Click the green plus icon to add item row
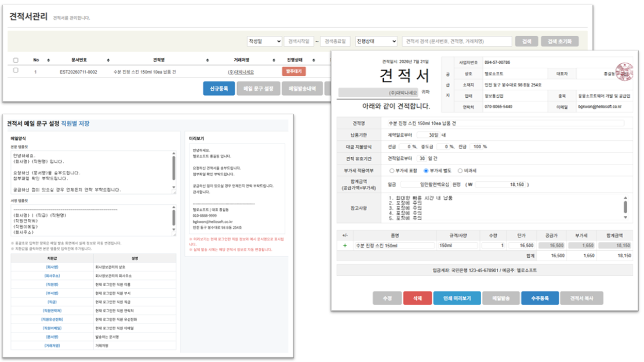Viewport: 644px width, 362px height. [x=345, y=246]
